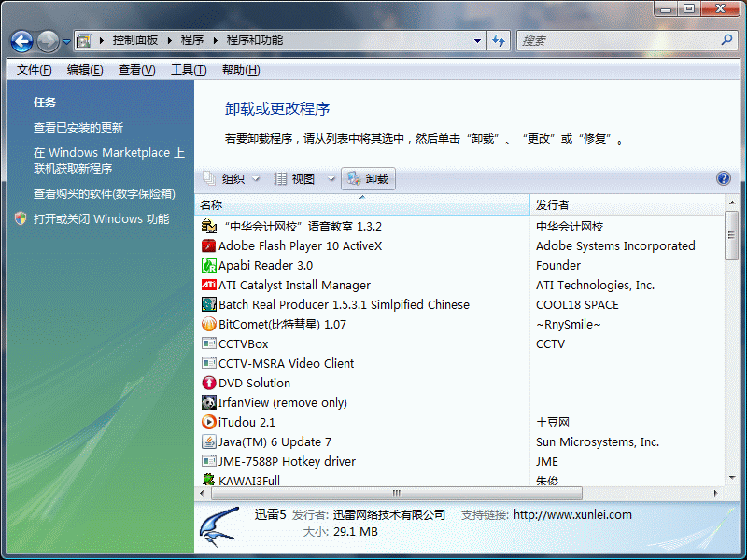Screen dimensions: 747x560
Task: Click publisher Sun Microsystems, Inc.
Action: [x=598, y=441]
